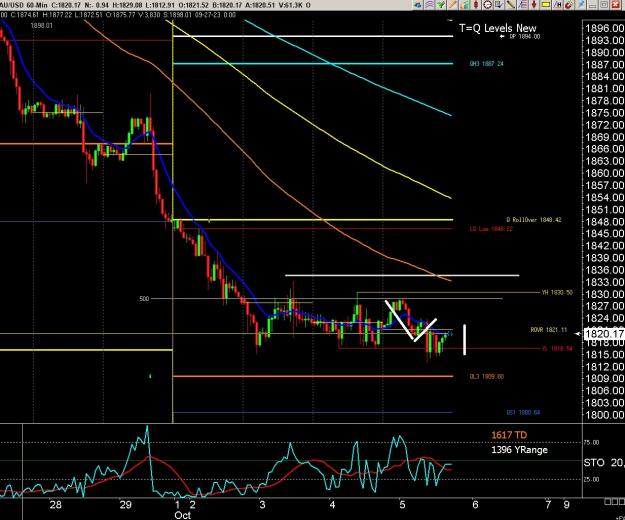The image size is (625, 520).
Task: Minimize the chart window from the toolbar
Action: click(592, 5)
